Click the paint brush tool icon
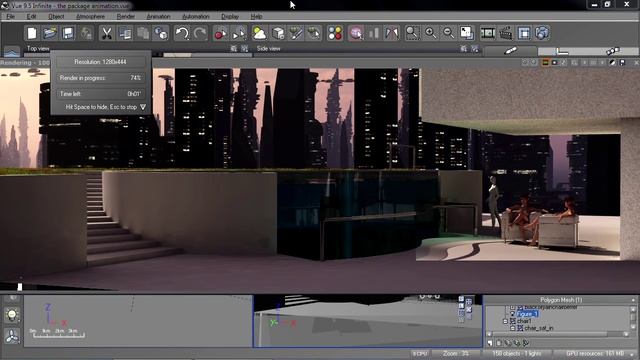 (296, 33)
